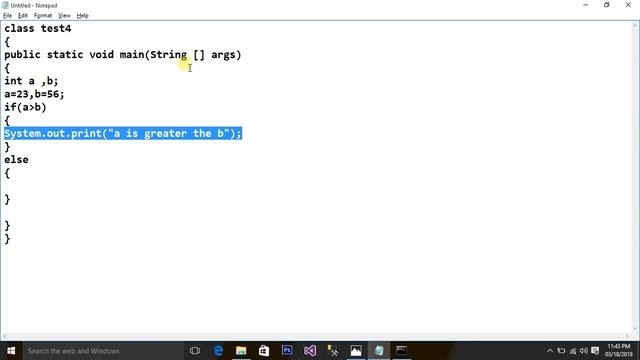Viewport: 640px width, 360px height.
Task: Click the Notepad icon in title bar
Action: 5,5
